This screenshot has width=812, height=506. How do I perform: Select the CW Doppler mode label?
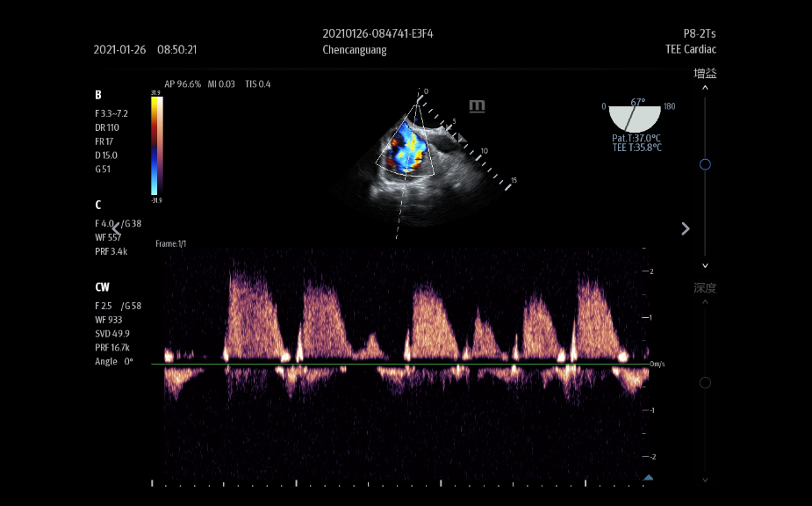coord(102,287)
